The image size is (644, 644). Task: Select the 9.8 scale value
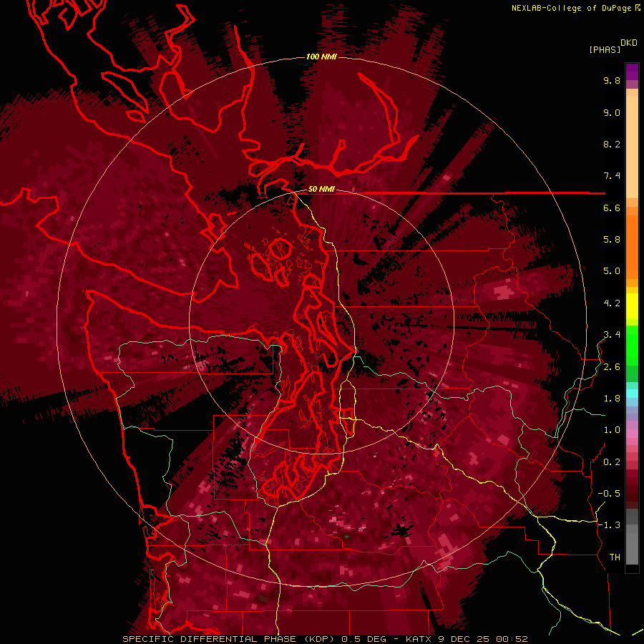pyautogui.click(x=612, y=81)
